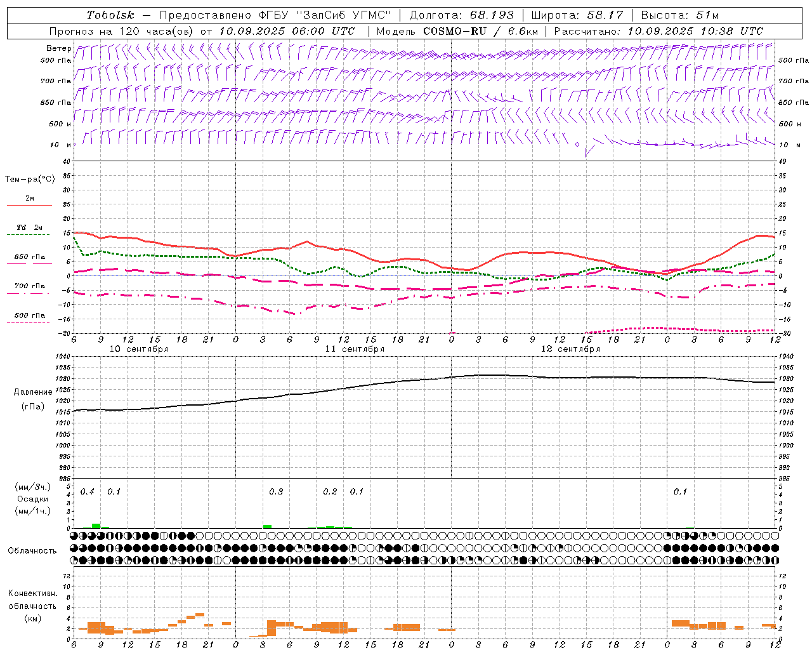This screenshot has height=650, width=812.
Task: Click the dashed line sample under Td 2м legend
Action: [x=30, y=235]
